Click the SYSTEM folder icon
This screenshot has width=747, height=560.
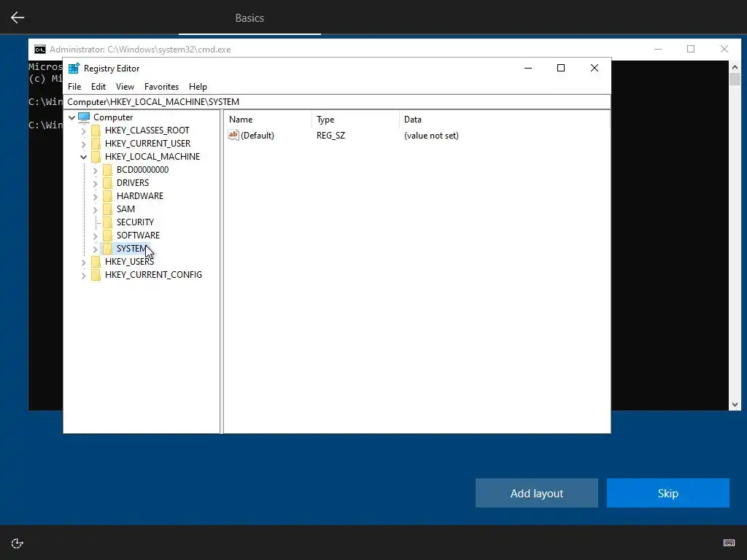click(108, 248)
